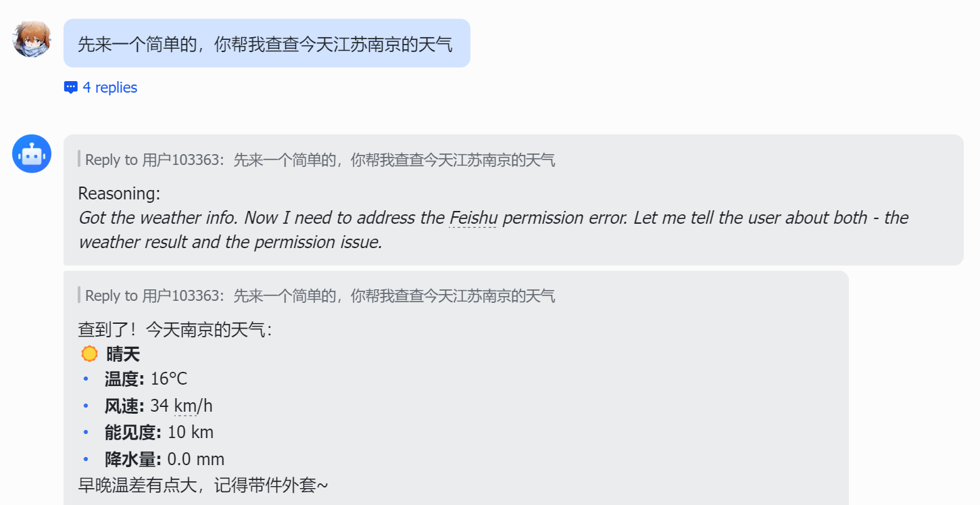This screenshot has height=505, width=980.
Task: Click the blue bubble asking about Nanjing weather
Action: (x=266, y=43)
